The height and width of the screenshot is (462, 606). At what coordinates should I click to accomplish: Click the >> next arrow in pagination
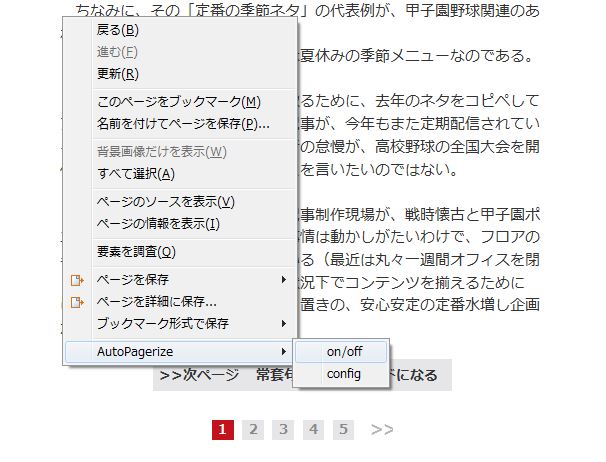(382, 430)
